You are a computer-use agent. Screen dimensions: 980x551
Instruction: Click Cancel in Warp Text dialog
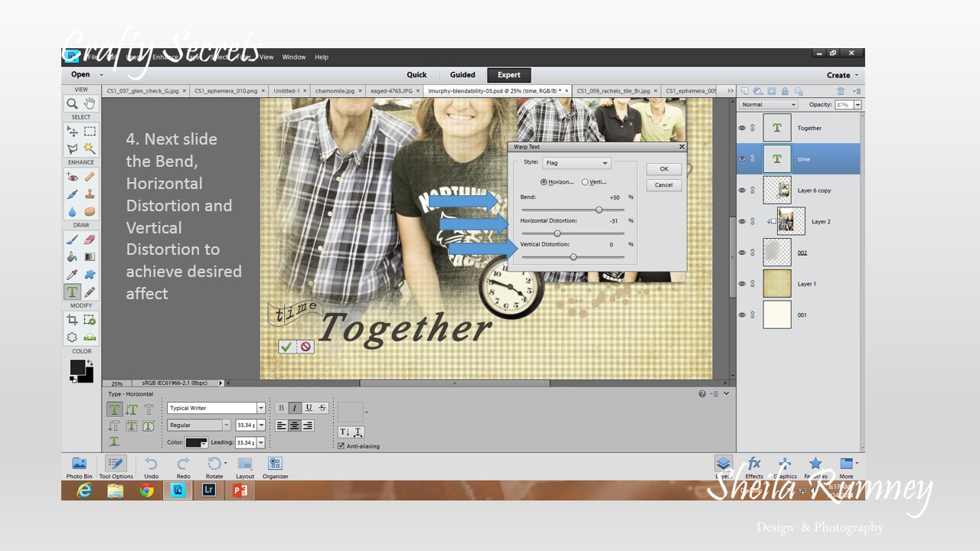(x=664, y=185)
